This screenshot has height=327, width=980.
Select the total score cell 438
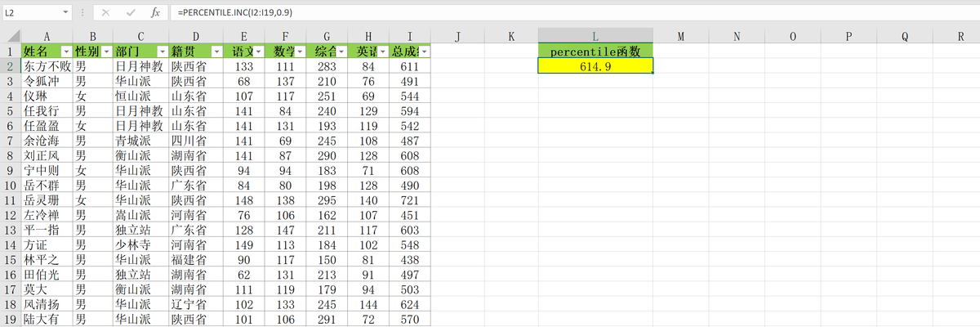coord(410,259)
